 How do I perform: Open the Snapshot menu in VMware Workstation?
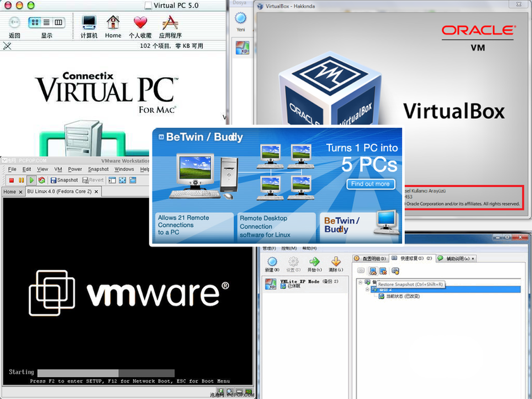[98, 169]
